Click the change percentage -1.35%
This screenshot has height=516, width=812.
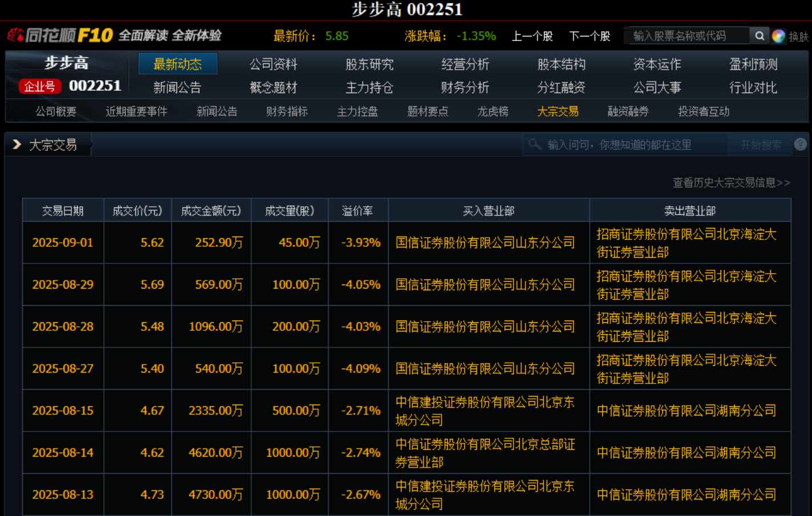tap(476, 36)
